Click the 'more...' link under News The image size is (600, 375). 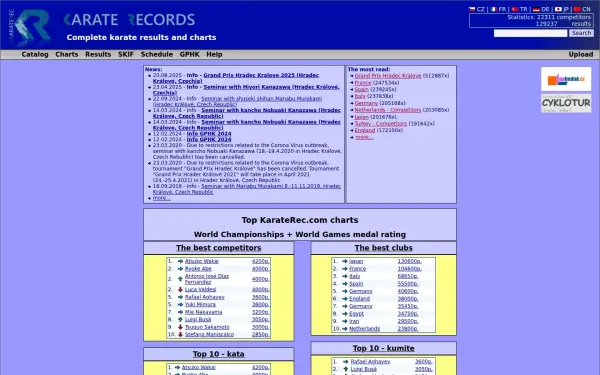coord(161,198)
